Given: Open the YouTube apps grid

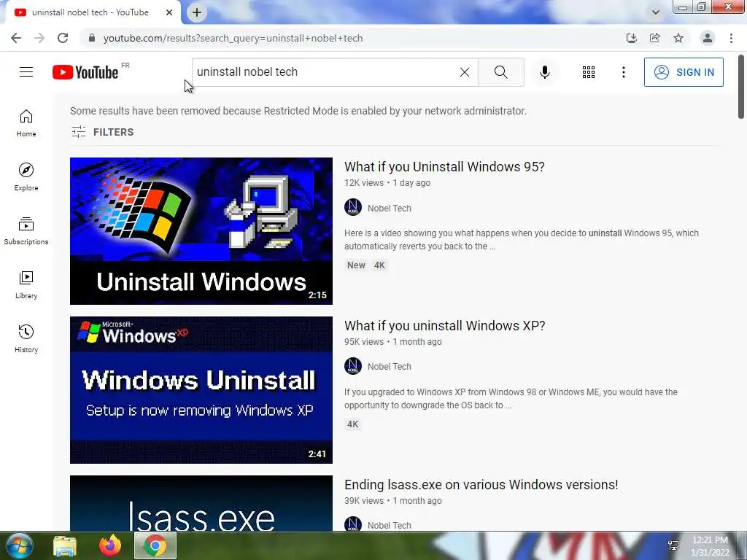Looking at the screenshot, I should pyautogui.click(x=589, y=72).
